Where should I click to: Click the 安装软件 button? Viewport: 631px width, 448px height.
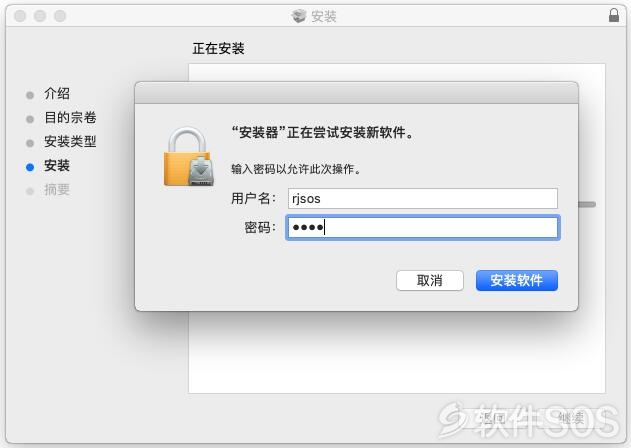[x=517, y=280]
